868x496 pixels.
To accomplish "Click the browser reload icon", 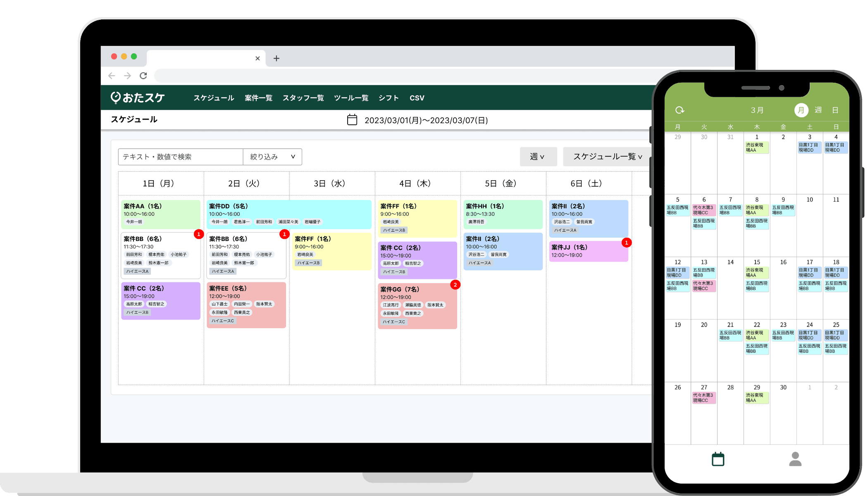I will coord(143,76).
